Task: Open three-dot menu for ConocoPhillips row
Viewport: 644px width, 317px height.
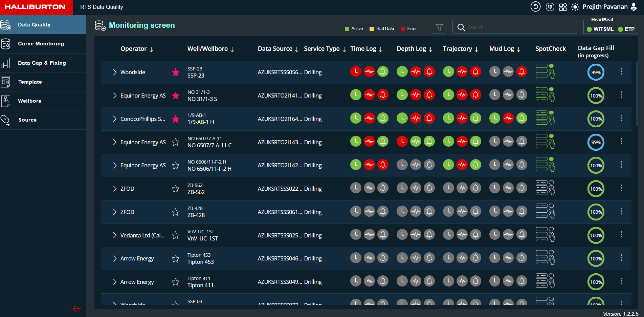Action: pos(621,118)
